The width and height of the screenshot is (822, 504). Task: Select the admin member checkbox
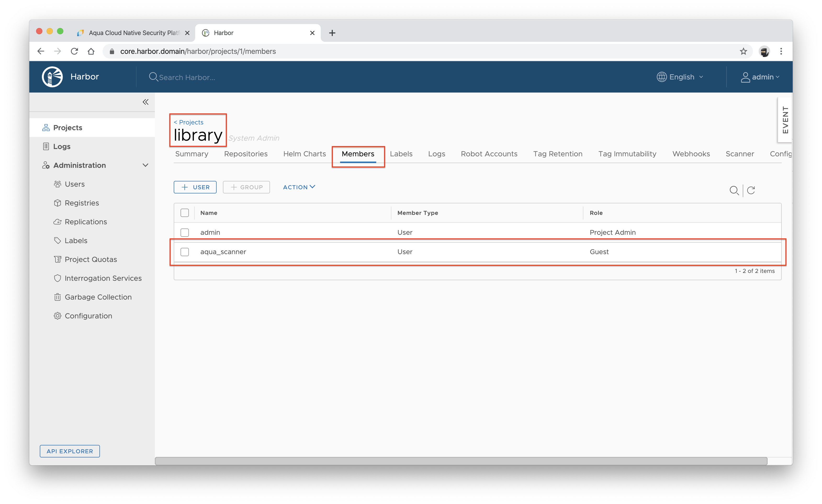[x=184, y=232]
